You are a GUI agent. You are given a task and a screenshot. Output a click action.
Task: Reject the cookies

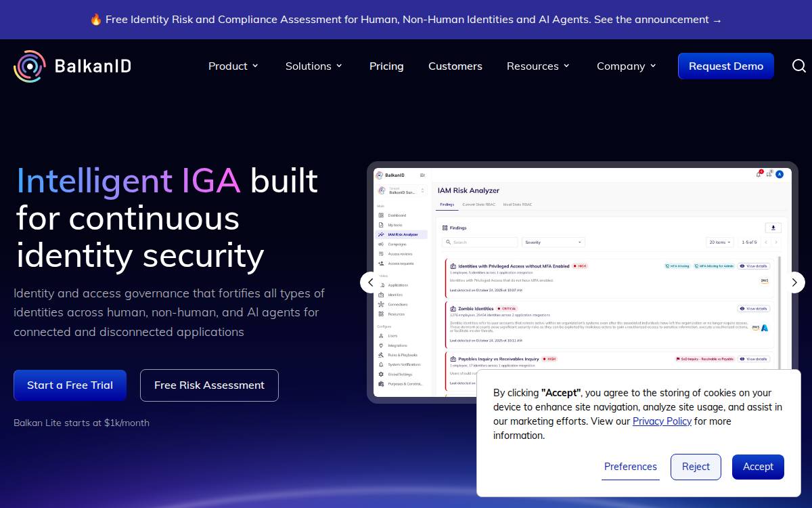pyautogui.click(x=696, y=467)
